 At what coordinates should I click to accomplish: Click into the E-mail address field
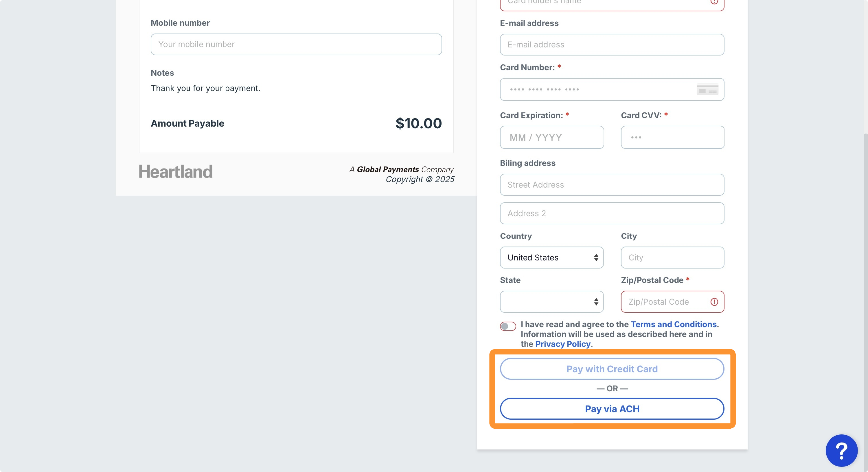612,45
